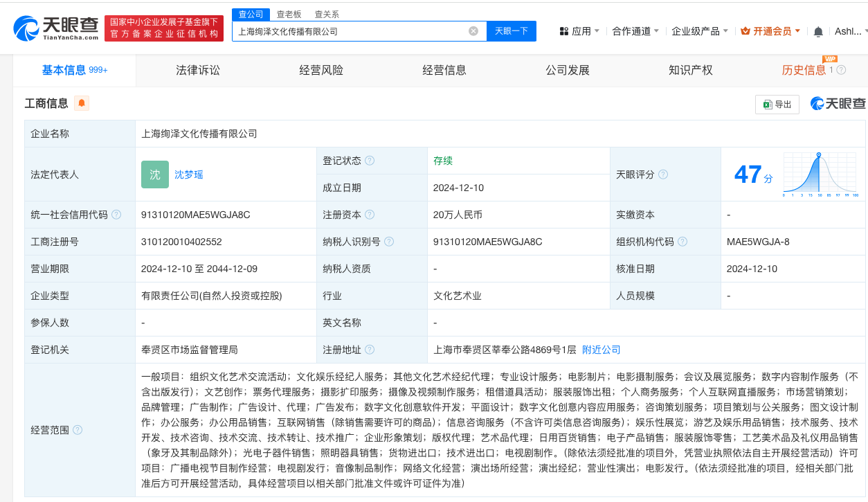Click help icon next to 组织机构代码
This screenshot has width=868, height=502.
[682, 242]
